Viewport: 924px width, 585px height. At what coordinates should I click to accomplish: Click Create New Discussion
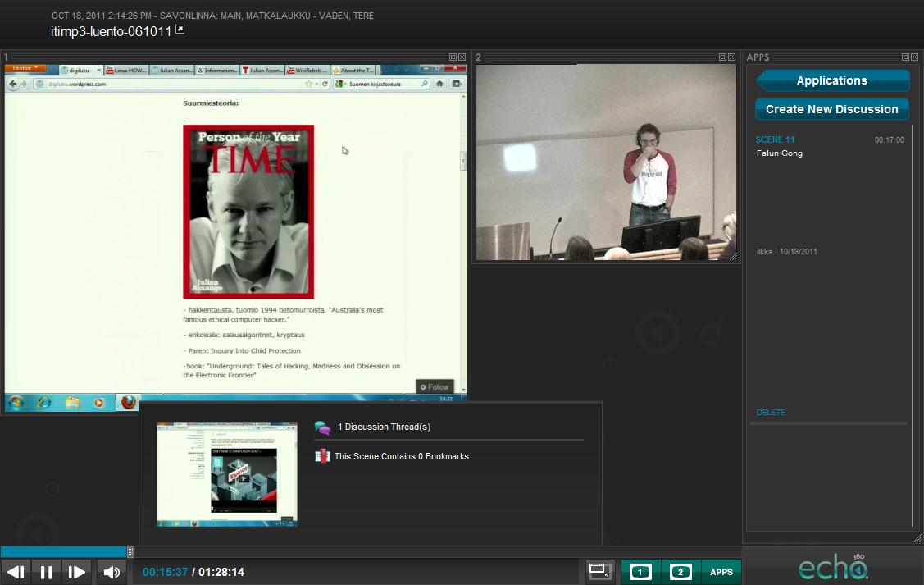[x=832, y=109]
